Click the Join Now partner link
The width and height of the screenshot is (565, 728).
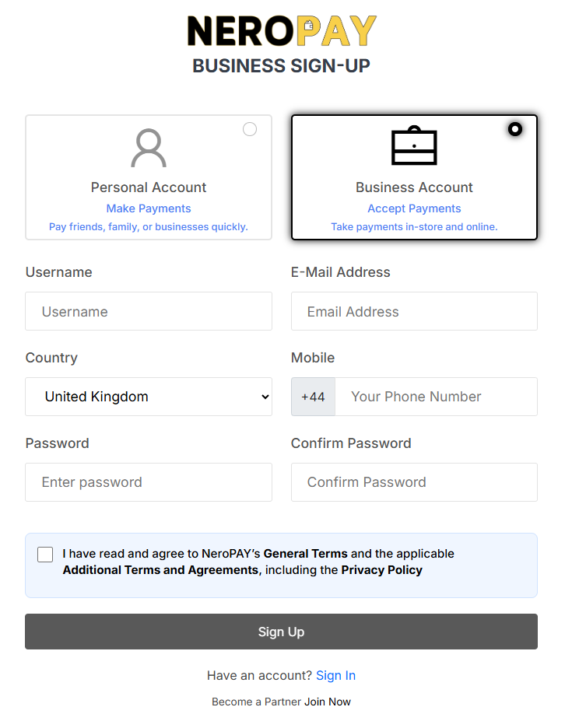tap(328, 701)
